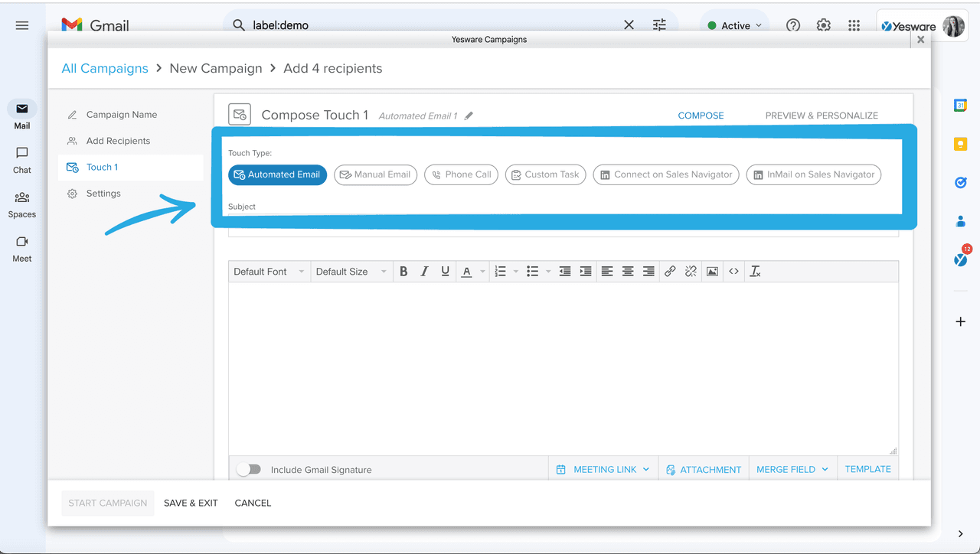980x554 pixels.
Task: Open Gmail support help icon
Action: (x=793, y=25)
